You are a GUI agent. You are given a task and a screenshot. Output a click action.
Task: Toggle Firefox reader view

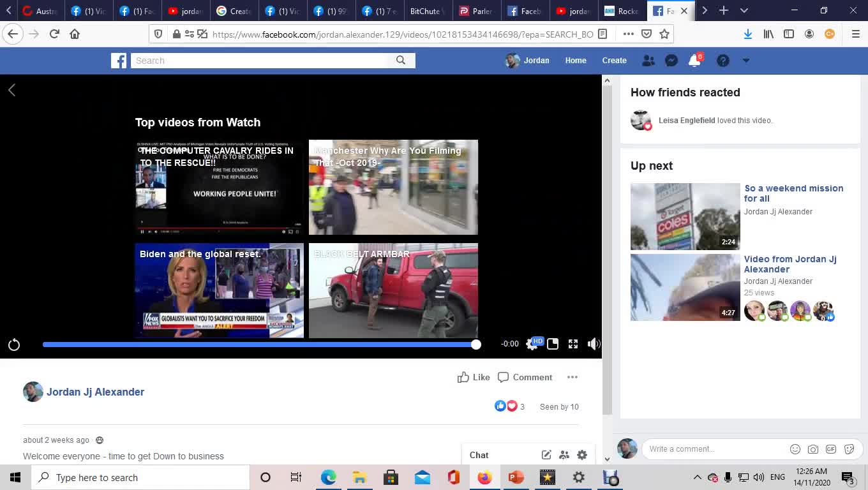coord(602,34)
